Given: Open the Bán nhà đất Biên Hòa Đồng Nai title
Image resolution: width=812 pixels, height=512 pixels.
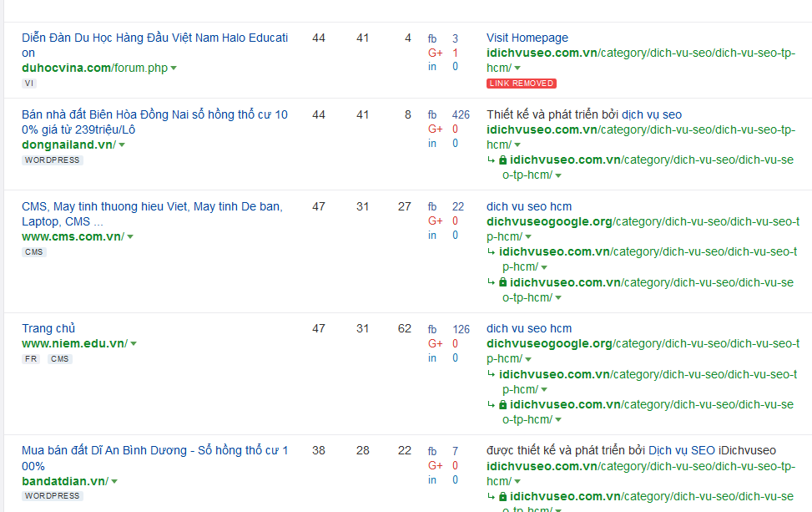Looking at the screenshot, I should tap(154, 122).
